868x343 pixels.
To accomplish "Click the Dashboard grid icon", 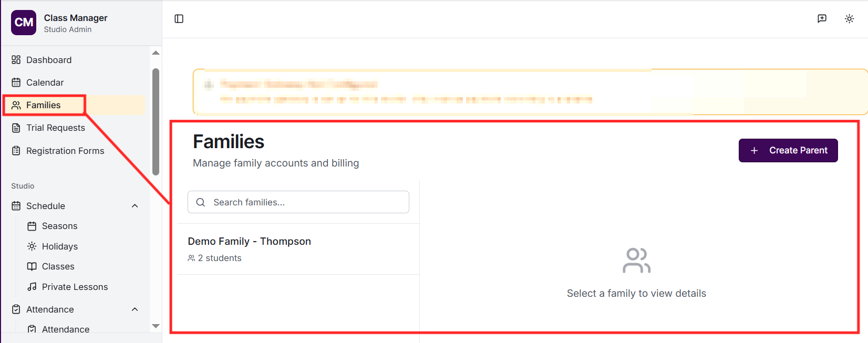I will (16, 60).
